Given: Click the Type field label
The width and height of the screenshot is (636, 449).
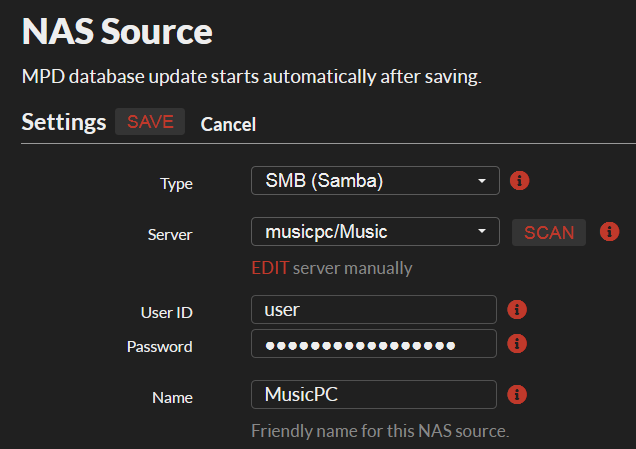Looking at the screenshot, I should (176, 183).
